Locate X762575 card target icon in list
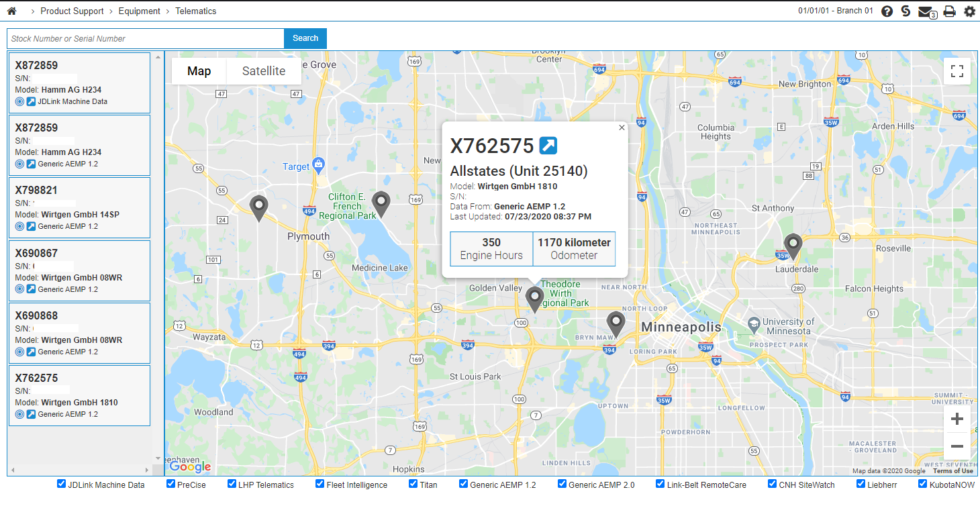Screen dimensions: 980x506 coord(19,414)
